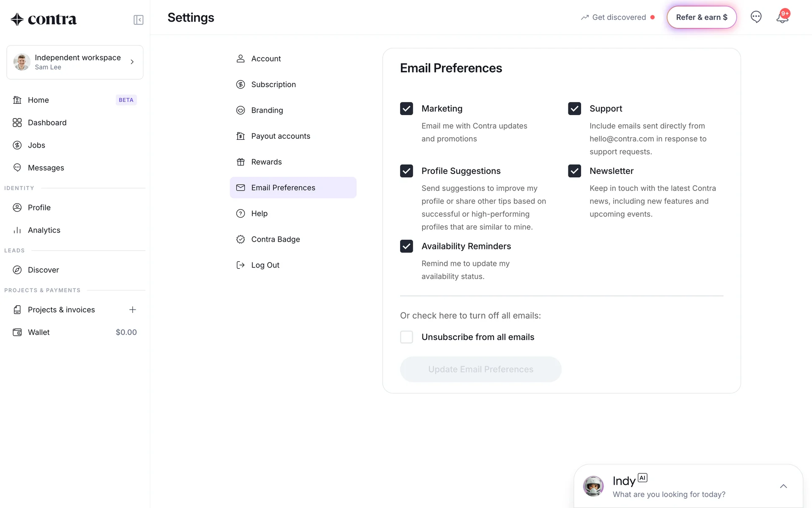Screen dimensions: 812x508
Task: Expand Independent workspace switcher
Action: coord(75,62)
